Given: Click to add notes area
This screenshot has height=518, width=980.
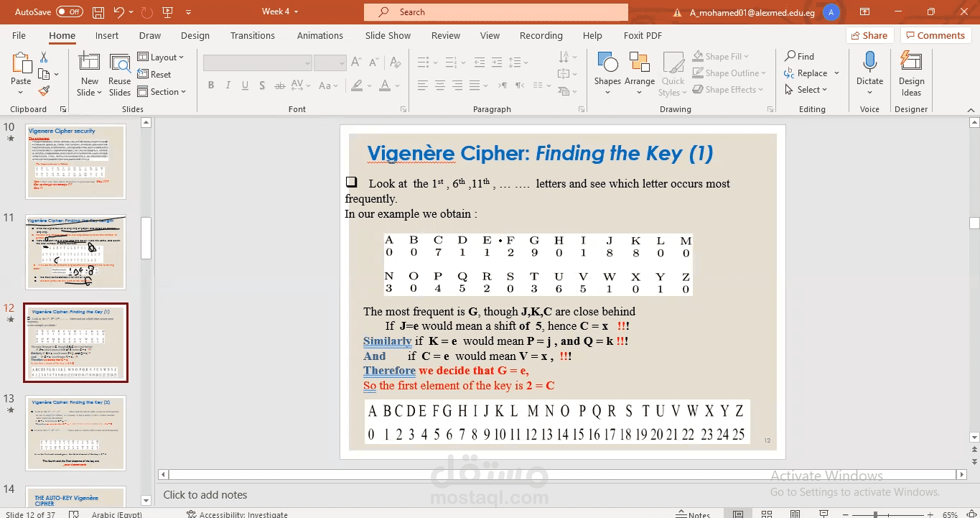Looking at the screenshot, I should tap(205, 494).
